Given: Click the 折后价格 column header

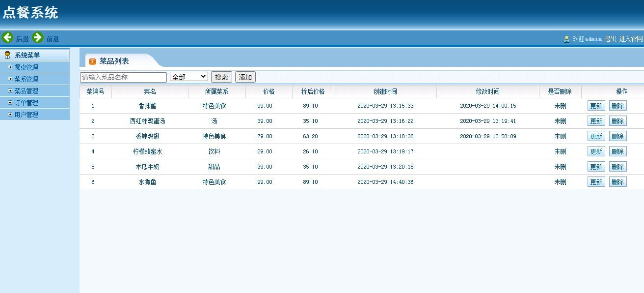Looking at the screenshot, I should (x=313, y=91).
